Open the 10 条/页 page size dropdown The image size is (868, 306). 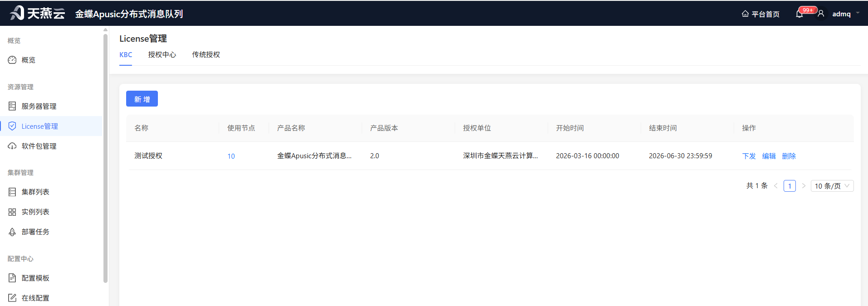coord(832,186)
